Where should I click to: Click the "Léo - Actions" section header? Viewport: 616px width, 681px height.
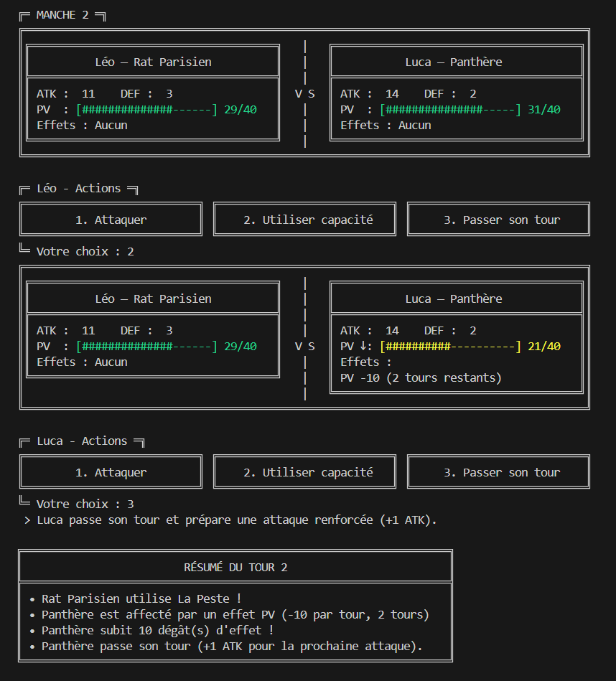[78, 189]
